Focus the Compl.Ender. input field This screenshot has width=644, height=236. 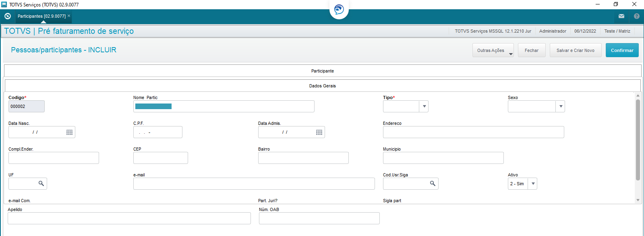(54, 158)
